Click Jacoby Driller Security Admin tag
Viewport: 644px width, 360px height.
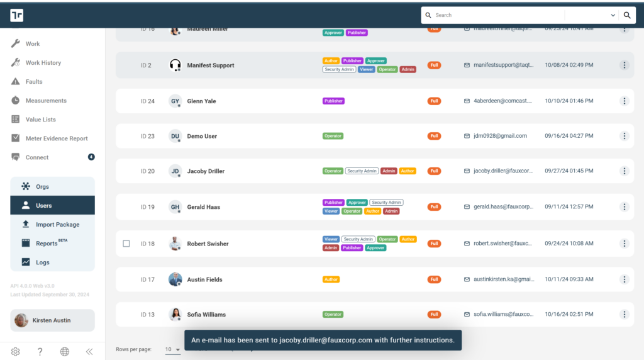[362, 171]
